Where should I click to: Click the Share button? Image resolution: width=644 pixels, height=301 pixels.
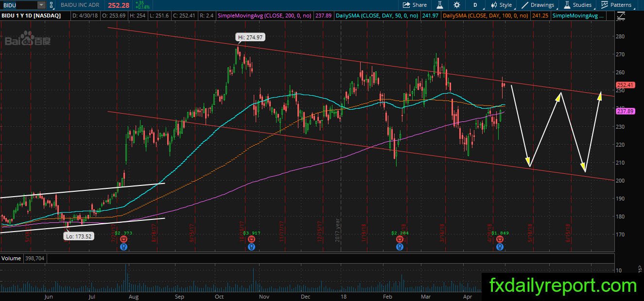point(415,5)
